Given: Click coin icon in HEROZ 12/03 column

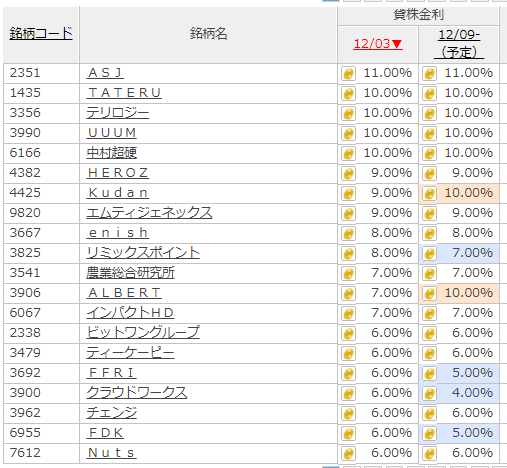Looking at the screenshot, I should [348, 174].
